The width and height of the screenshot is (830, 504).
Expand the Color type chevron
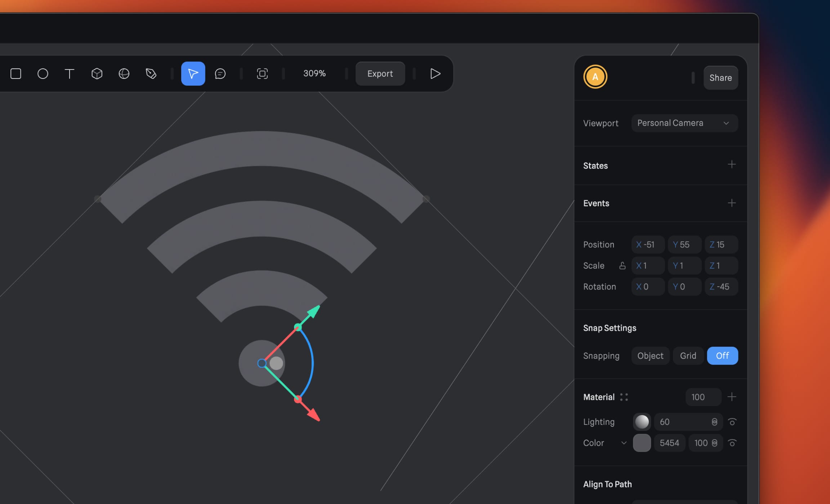pyautogui.click(x=624, y=443)
